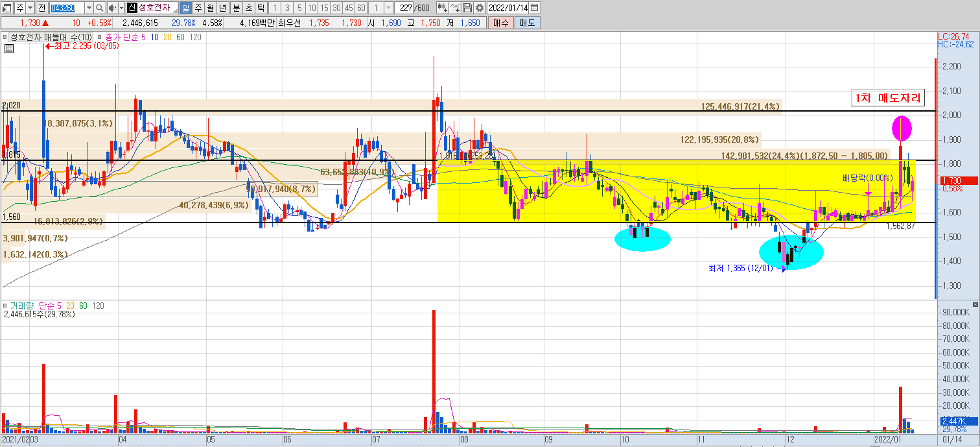Expand the dropdown beside the speaker icon
Image resolution: width=980 pixels, height=447 pixels.
pos(121,8)
